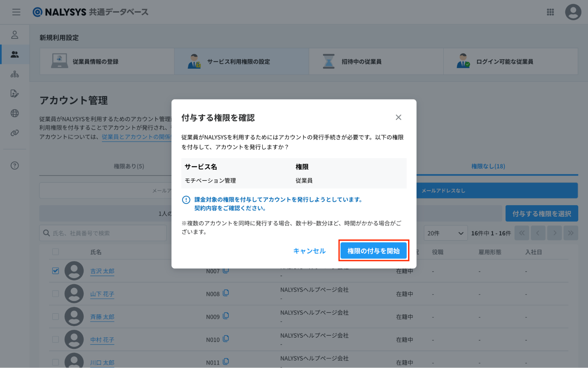Uncheck the checkbox for 吉沢 太郎
The height and width of the screenshot is (368, 588).
point(55,271)
